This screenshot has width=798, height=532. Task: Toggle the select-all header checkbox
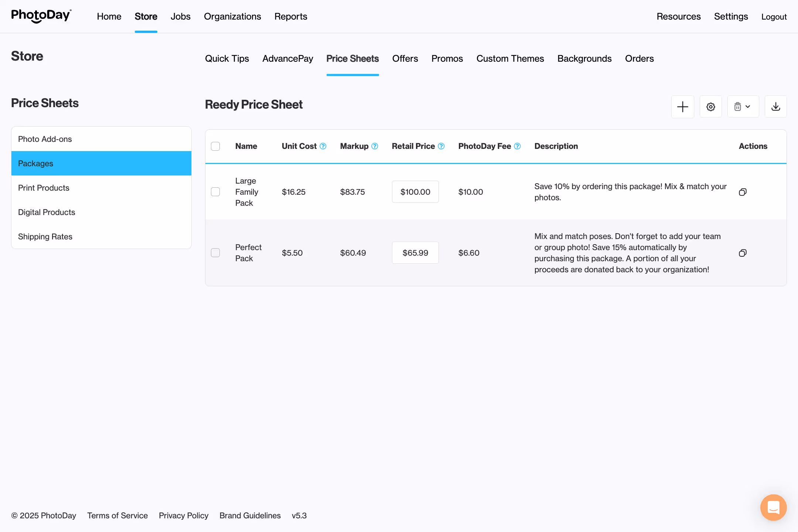[x=215, y=146]
